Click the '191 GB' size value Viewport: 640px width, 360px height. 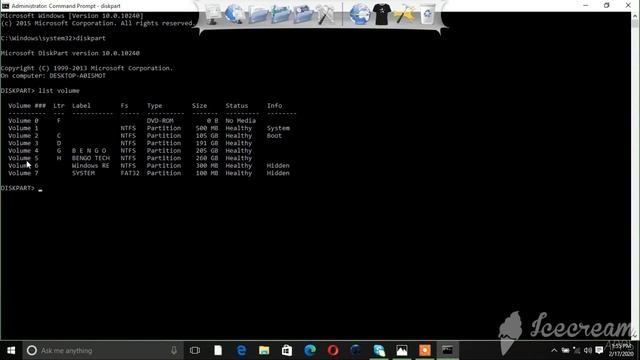[207, 143]
